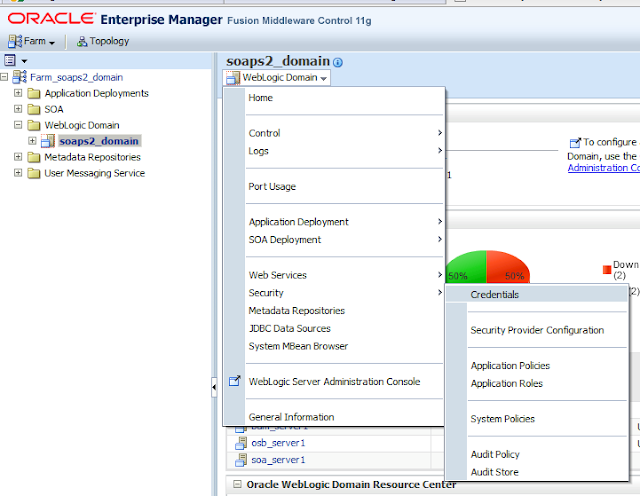The image size is (640, 496).
Task: Open SOA Deployment submenu
Action: [344, 240]
